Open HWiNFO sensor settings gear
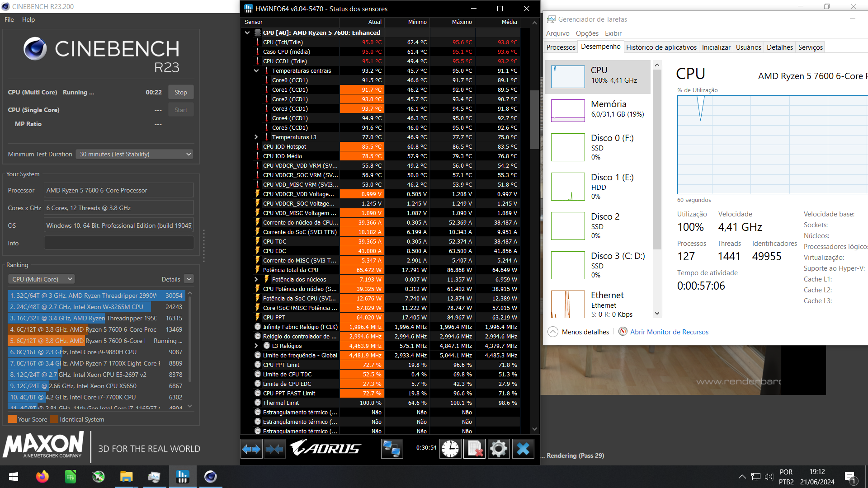This screenshot has width=868, height=488. pyautogui.click(x=499, y=449)
